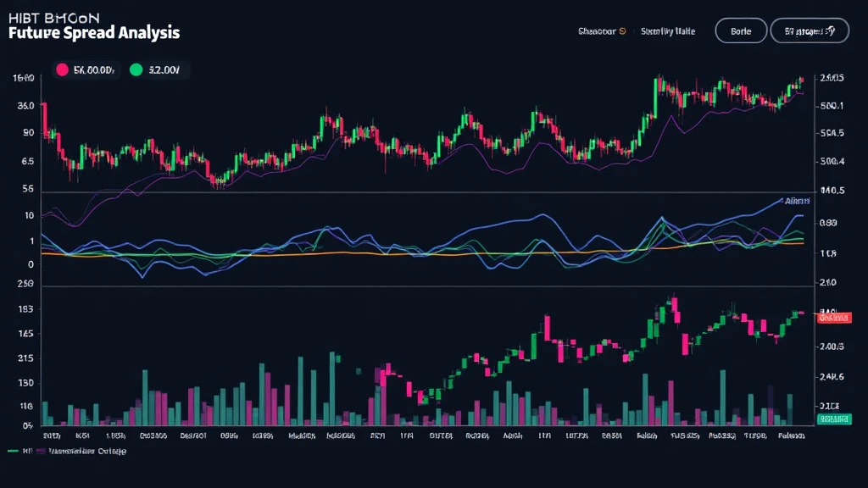Viewport: 868px width, 488px height.
Task: Toggle the red series legend dot
Action: (x=61, y=70)
